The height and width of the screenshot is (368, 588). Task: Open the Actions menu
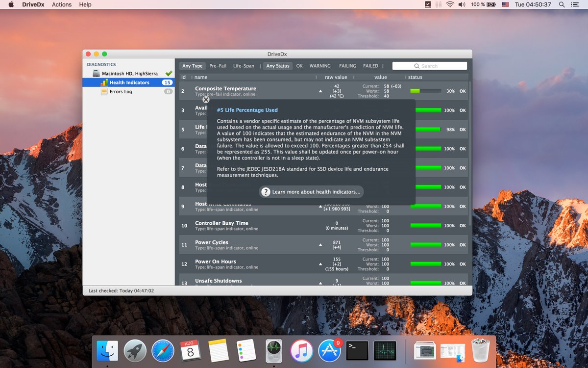pyautogui.click(x=62, y=4)
